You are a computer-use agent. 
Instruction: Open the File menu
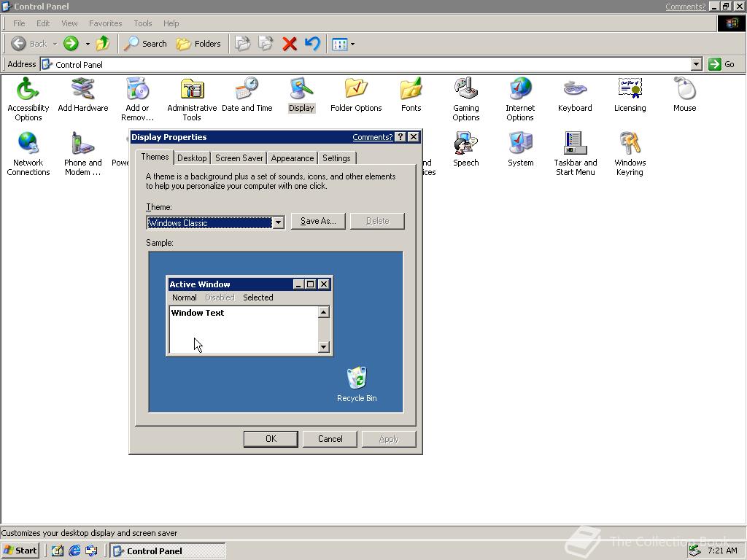19,23
